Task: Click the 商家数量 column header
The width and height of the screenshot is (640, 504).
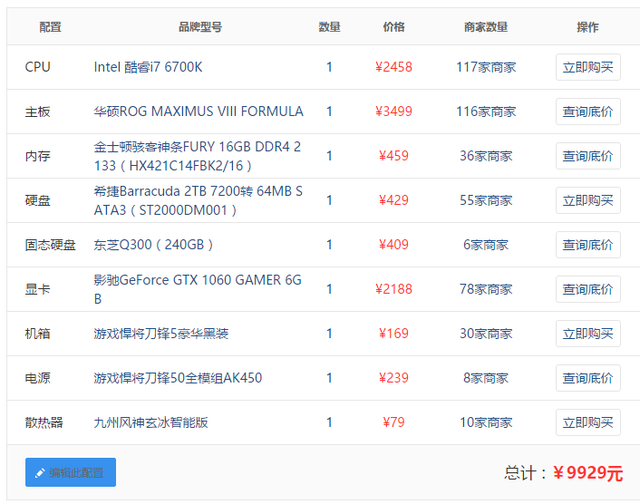Action: pyautogui.click(x=486, y=27)
